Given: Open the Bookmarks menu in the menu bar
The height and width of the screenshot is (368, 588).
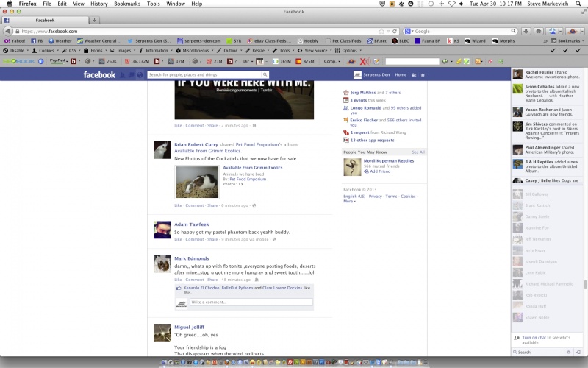Looking at the screenshot, I should click(x=127, y=4).
